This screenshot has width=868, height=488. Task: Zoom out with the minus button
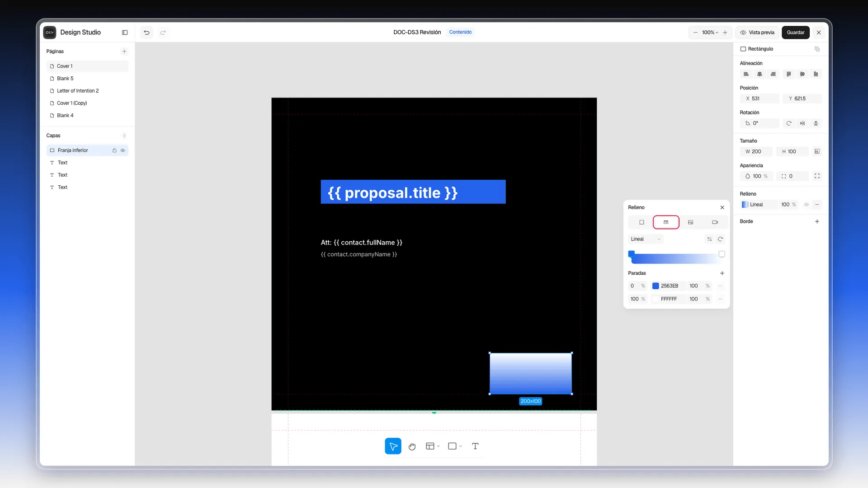(x=695, y=33)
